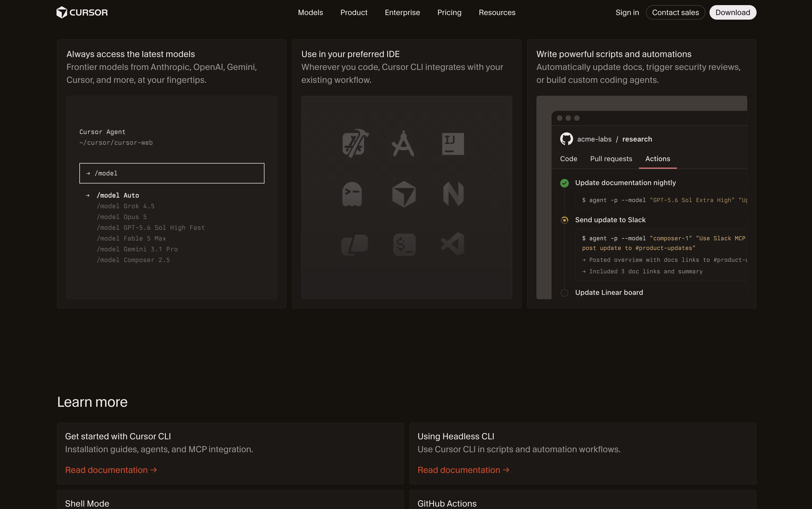Read documentation for Get started with Cursor CLI
The image size is (812, 509).
pyautogui.click(x=111, y=470)
